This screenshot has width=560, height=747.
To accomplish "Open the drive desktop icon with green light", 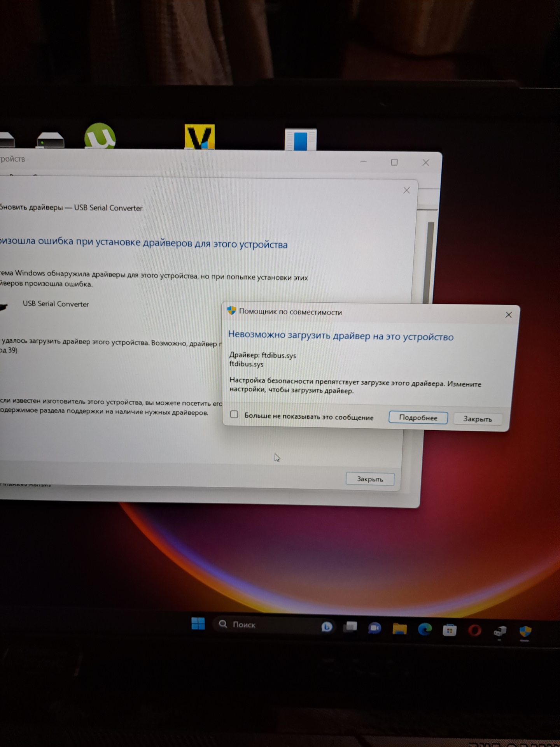I will (51, 140).
